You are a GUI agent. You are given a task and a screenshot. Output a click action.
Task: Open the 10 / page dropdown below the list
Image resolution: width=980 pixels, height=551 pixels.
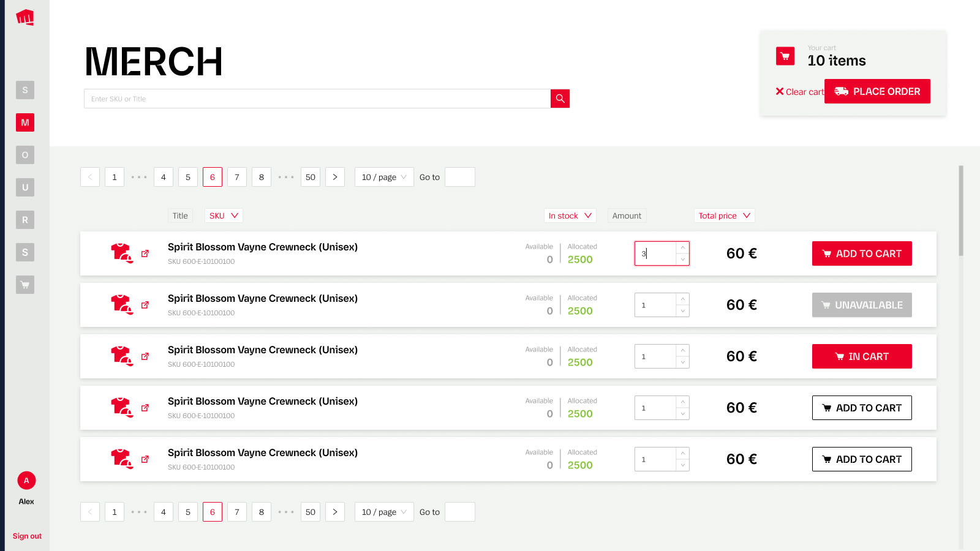(384, 512)
